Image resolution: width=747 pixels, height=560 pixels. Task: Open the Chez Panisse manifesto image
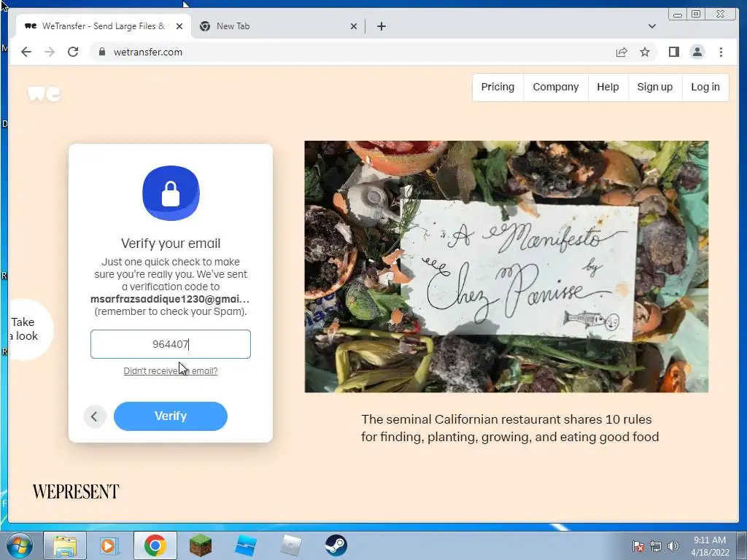pyautogui.click(x=506, y=267)
